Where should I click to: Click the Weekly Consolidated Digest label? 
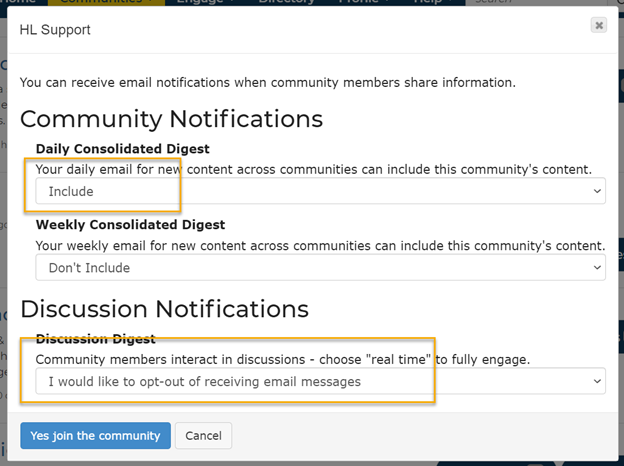click(130, 225)
